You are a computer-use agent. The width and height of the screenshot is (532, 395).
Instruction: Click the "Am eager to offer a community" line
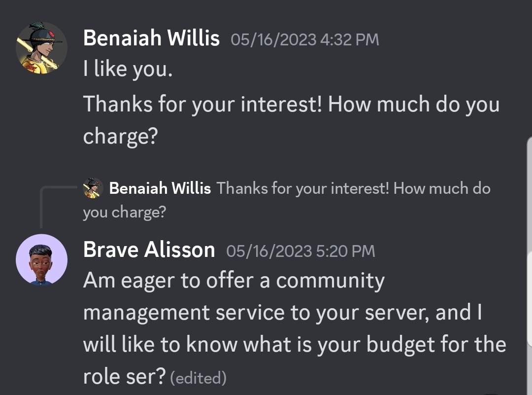233,281
